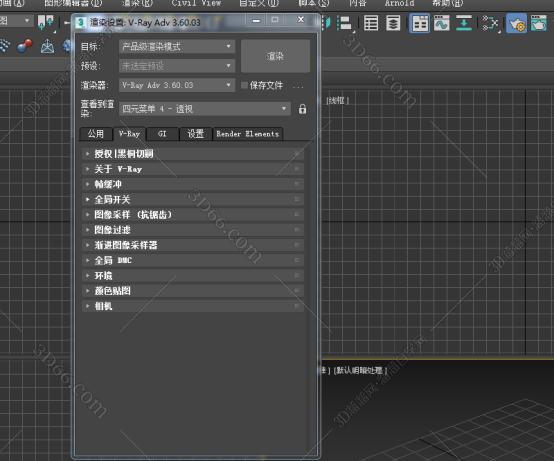Open the top-left toolbar dropdown arrow
Screen dimensions: 554x461
[x=27, y=21]
